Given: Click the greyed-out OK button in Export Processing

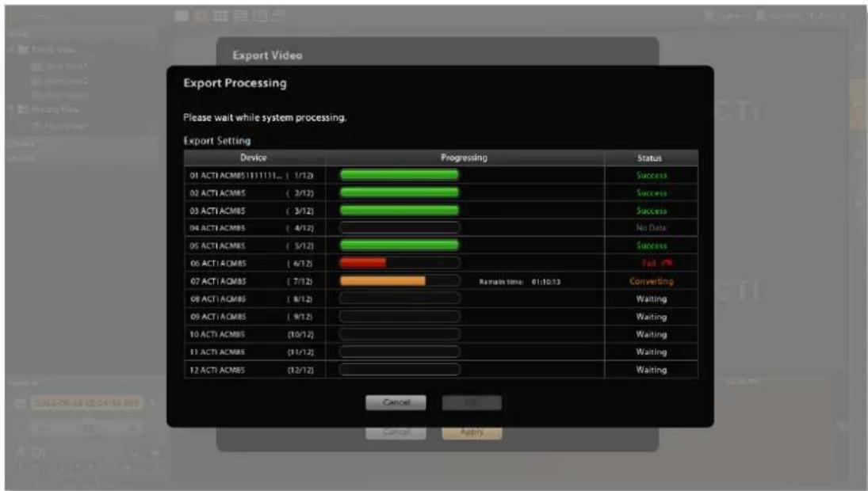Looking at the screenshot, I should pos(472,402).
